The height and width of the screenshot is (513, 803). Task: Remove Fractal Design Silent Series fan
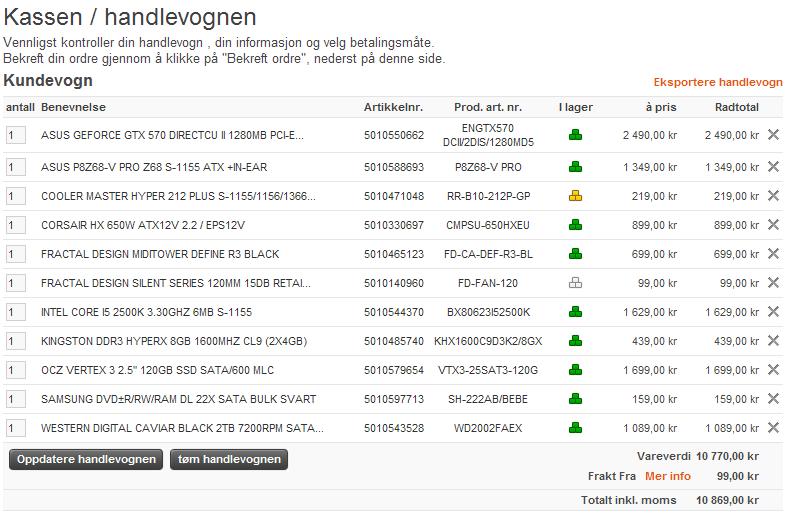pyautogui.click(x=773, y=283)
